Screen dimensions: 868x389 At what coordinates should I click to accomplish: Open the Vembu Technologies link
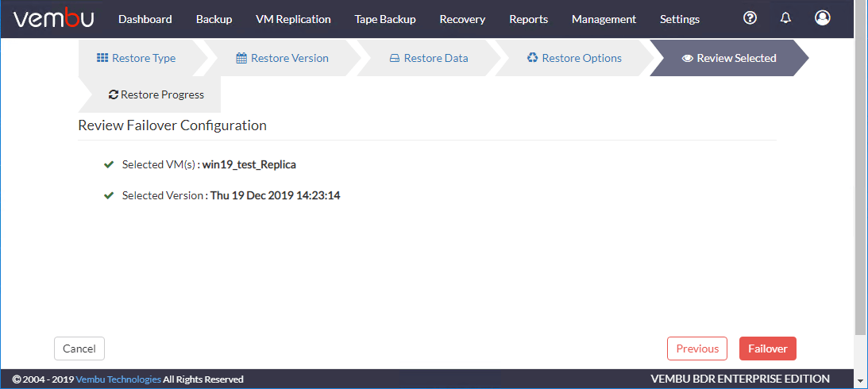tap(118, 379)
